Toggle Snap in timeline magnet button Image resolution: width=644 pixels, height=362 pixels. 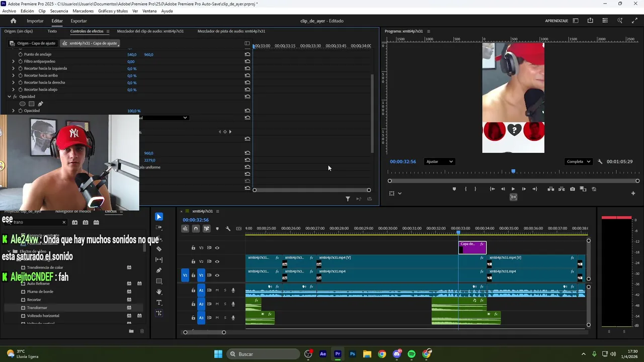coord(196,229)
